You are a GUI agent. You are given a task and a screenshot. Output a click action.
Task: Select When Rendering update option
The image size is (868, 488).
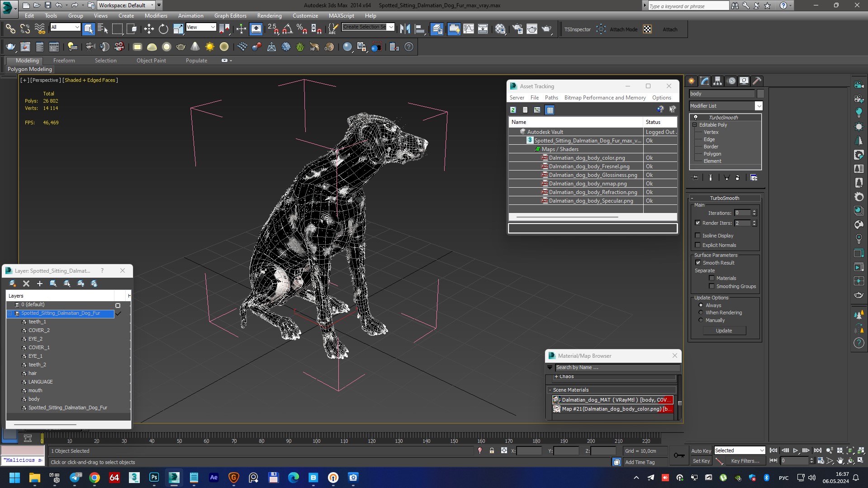[x=701, y=313]
